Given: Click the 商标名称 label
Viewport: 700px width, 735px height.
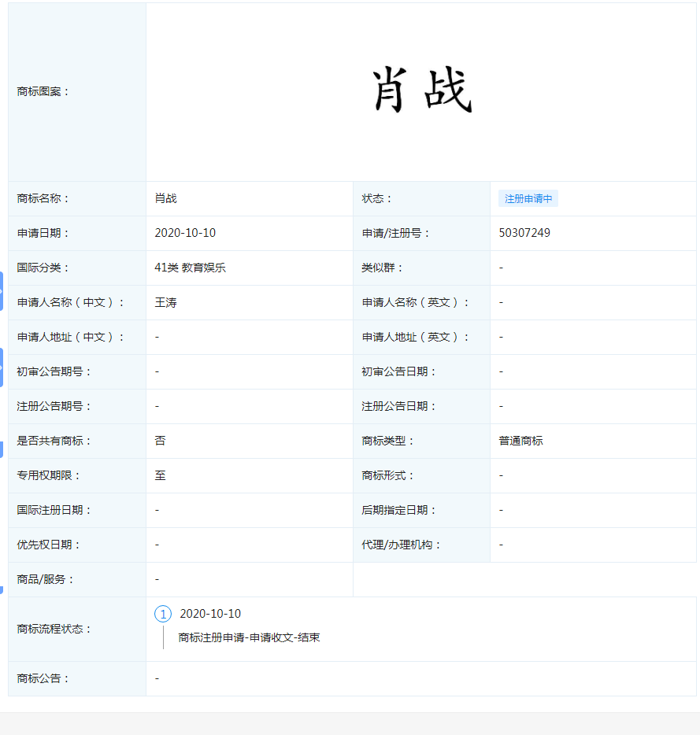Looking at the screenshot, I should [x=43, y=198].
